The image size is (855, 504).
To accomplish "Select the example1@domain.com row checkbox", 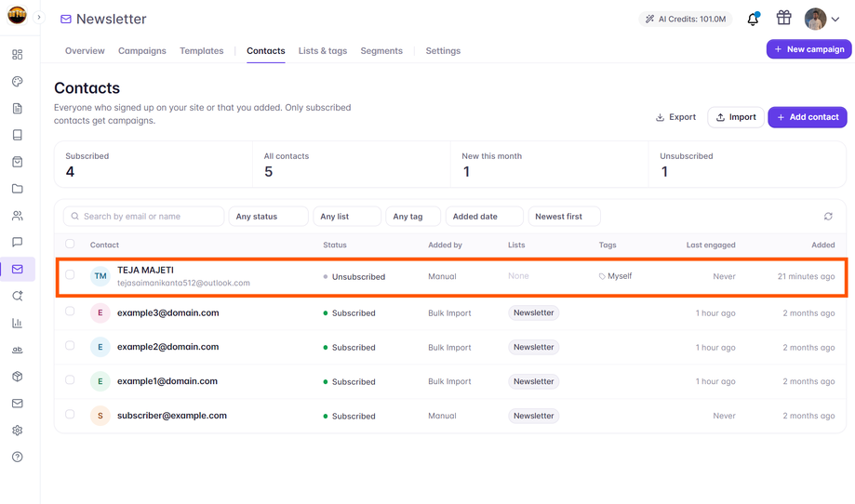I will tap(70, 379).
